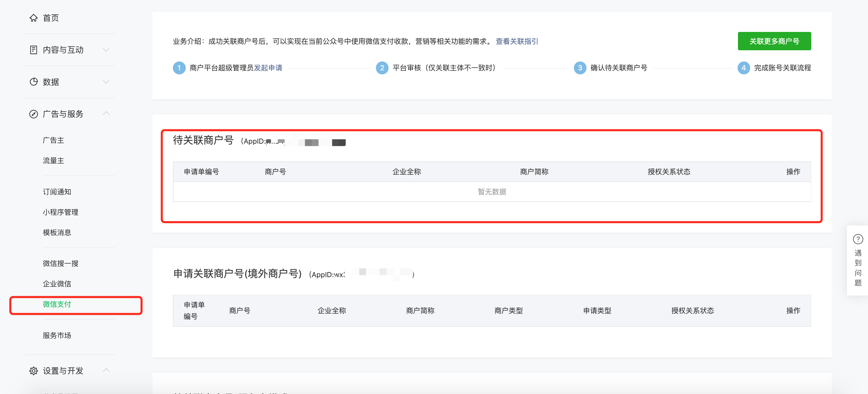Expand the 内容与互动 chevron

point(106,50)
